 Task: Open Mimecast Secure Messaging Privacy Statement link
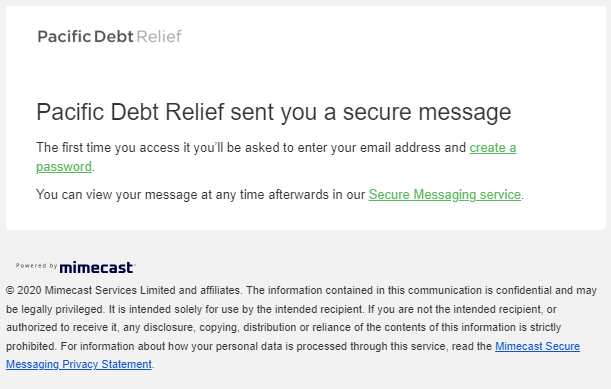537,346
